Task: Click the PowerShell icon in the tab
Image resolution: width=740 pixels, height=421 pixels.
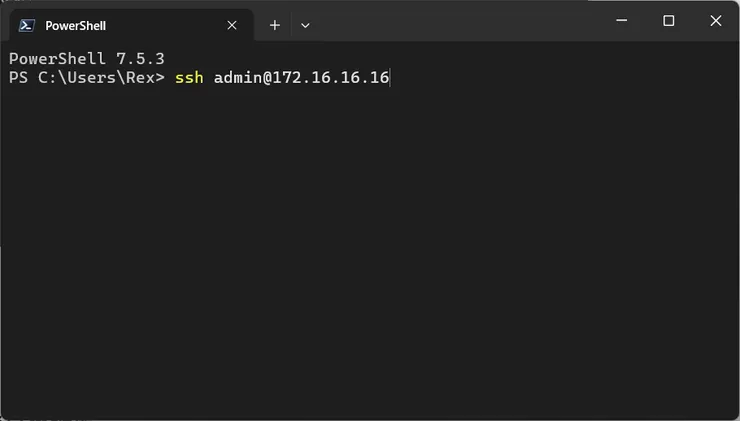Action: [27, 25]
